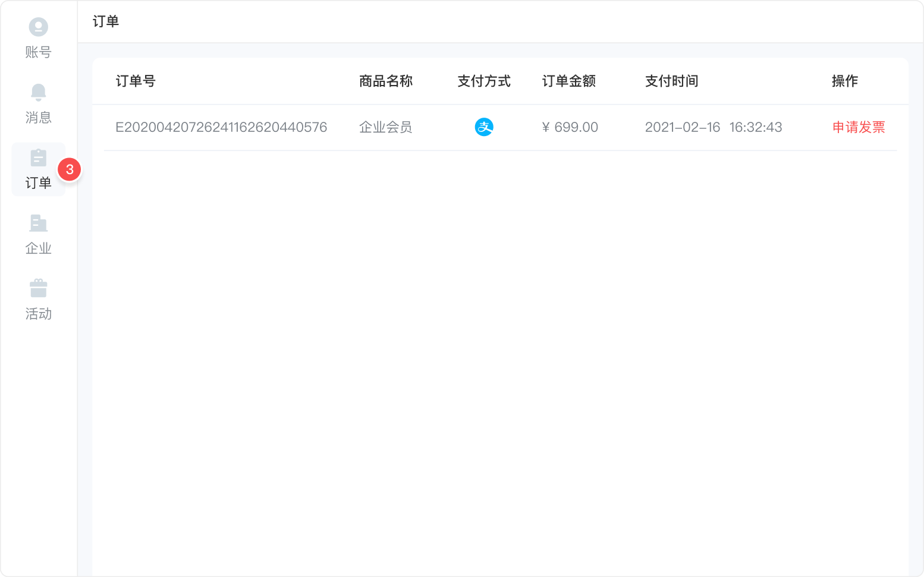Click the 订单号 column header
This screenshot has height=577, width=924.
click(136, 81)
